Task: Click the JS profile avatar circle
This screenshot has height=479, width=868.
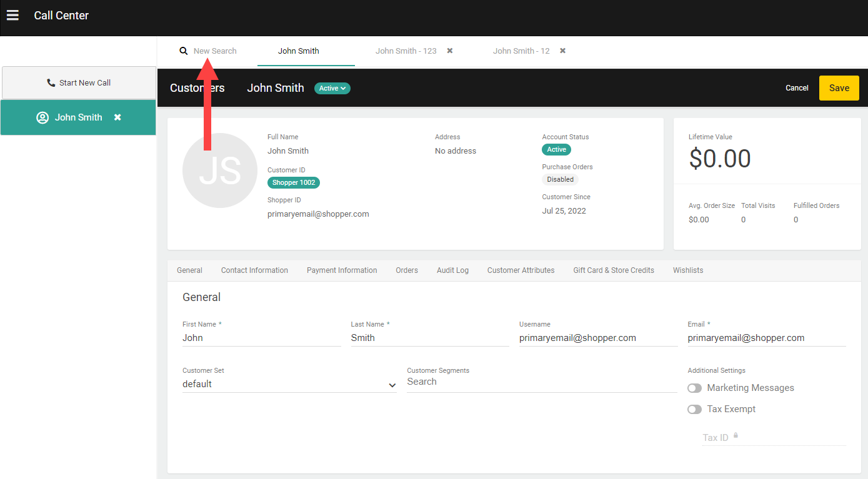Action: [x=220, y=170]
